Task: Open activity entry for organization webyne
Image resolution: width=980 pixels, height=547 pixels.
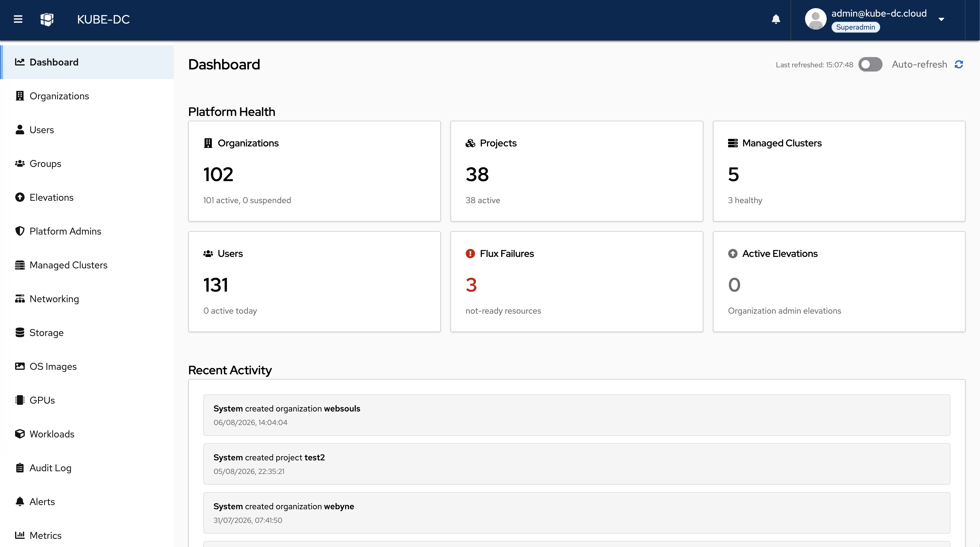Action: (x=577, y=513)
